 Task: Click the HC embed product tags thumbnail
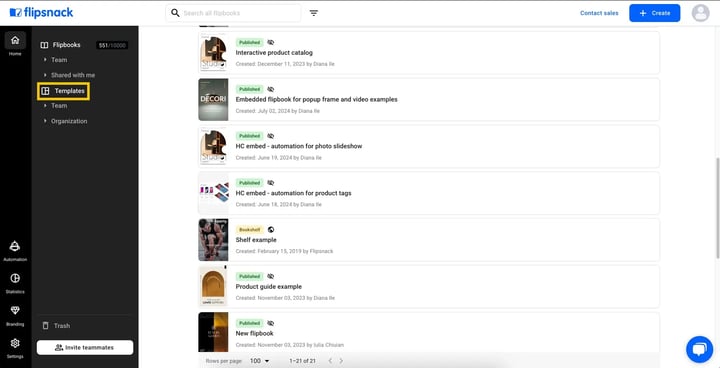click(x=213, y=193)
